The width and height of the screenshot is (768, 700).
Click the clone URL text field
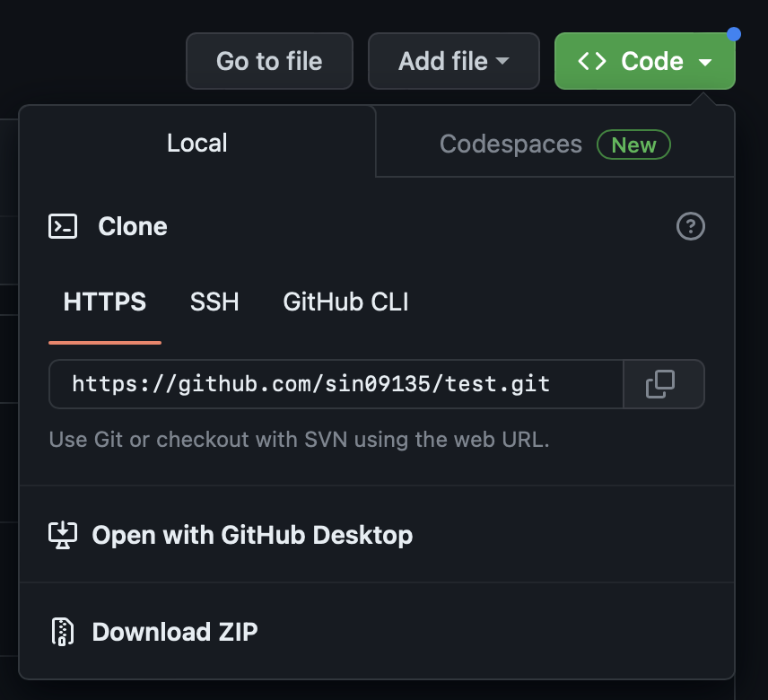pos(336,384)
